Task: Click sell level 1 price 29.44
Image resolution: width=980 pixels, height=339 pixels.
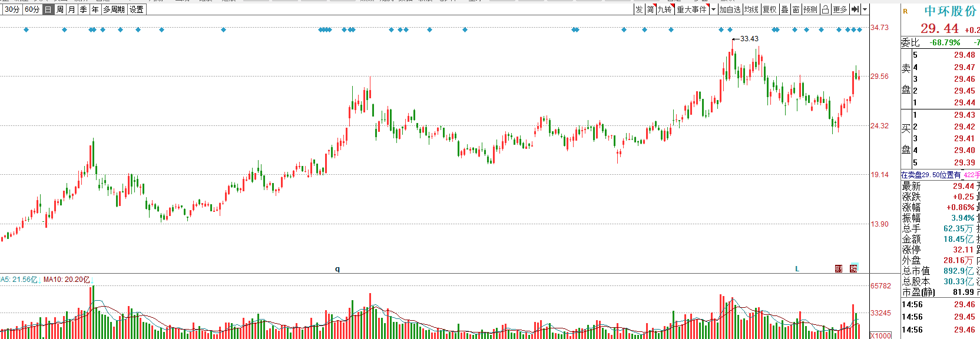Action: [x=965, y=102]
